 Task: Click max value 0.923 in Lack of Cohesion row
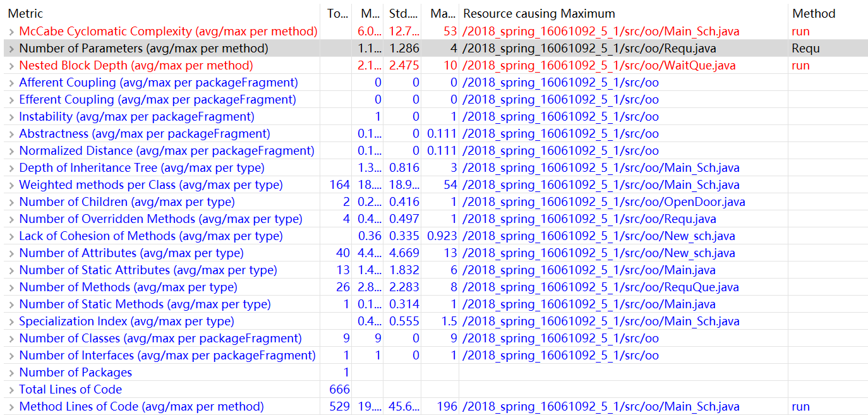[442, 236]
